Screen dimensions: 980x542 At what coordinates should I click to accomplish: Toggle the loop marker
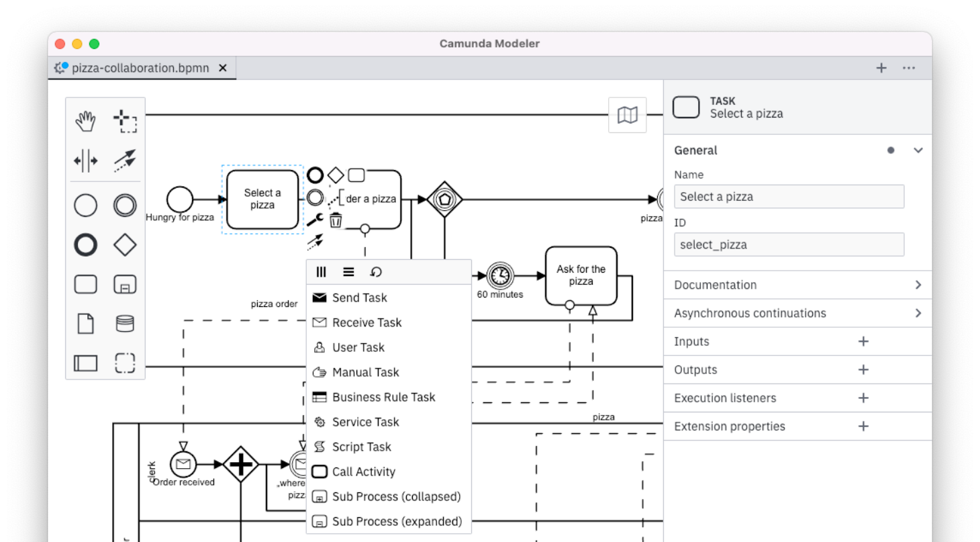tap(376, 272)
